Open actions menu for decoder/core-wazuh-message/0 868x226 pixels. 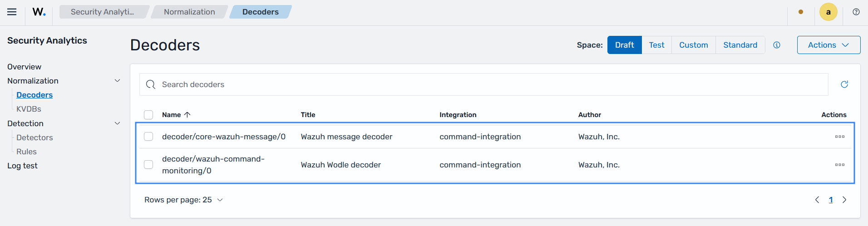839,137
